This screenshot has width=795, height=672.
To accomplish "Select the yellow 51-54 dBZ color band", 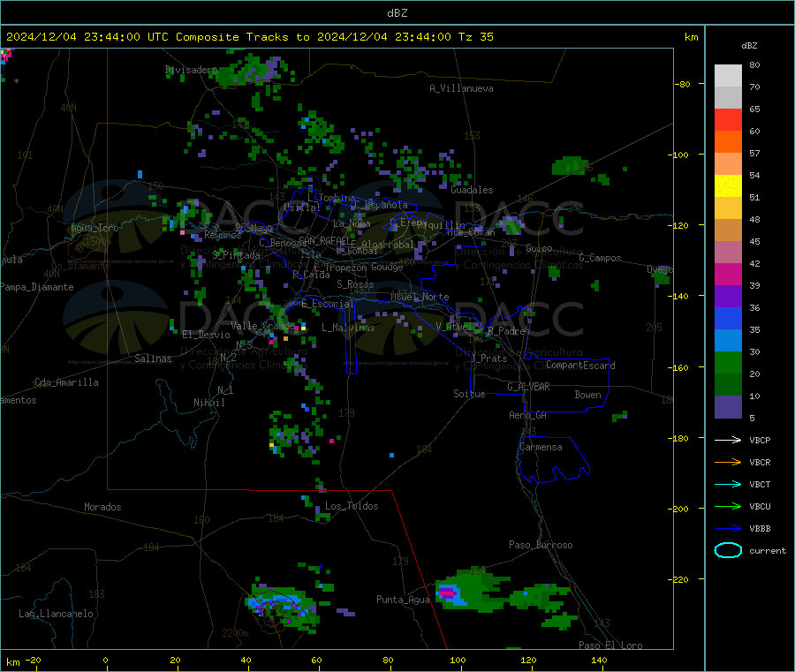I will [728, 186].
